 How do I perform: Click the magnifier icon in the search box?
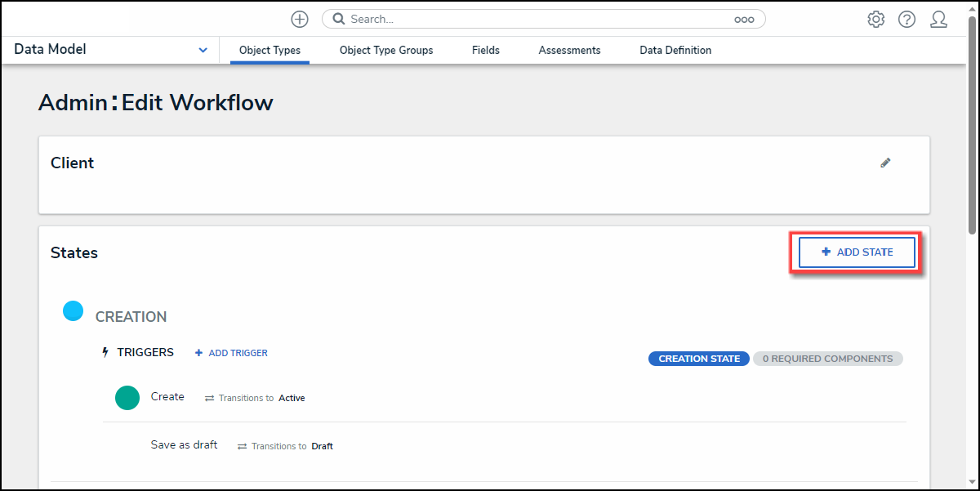(x=338, y=19)
